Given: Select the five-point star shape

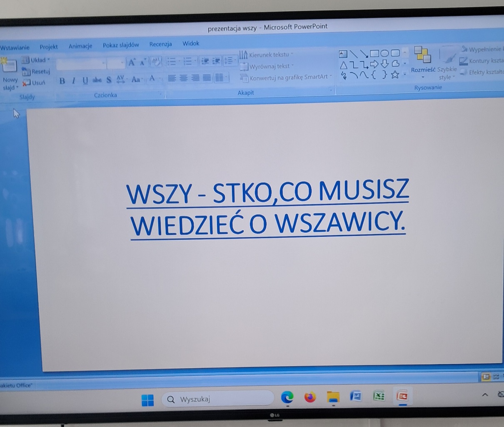Looking at the screenshot, I should tap(395, 75).
